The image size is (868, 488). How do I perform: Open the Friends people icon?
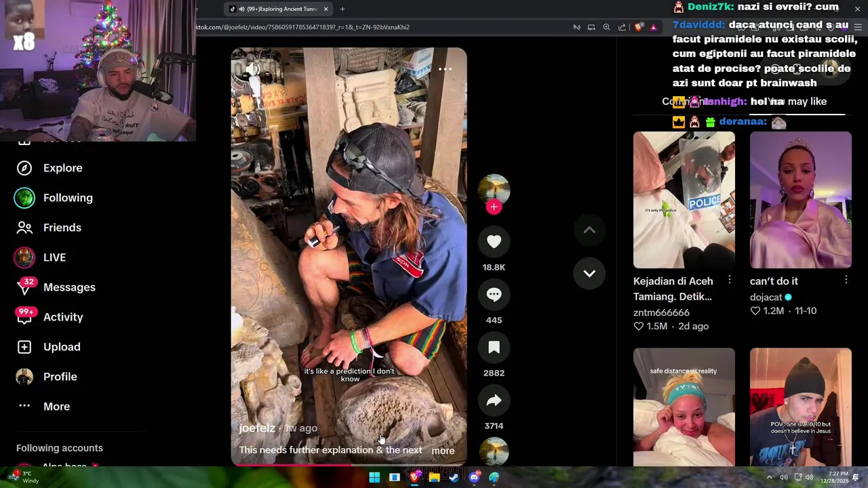point(24,228)
